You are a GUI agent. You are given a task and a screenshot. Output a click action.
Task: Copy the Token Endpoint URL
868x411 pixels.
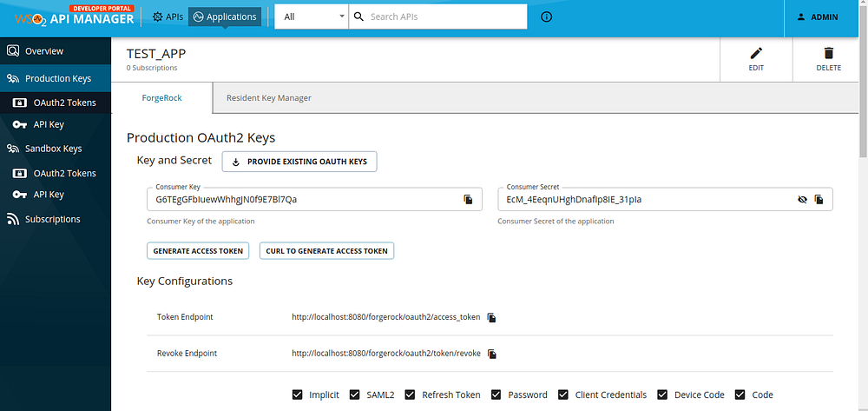[x=491, y=317]
